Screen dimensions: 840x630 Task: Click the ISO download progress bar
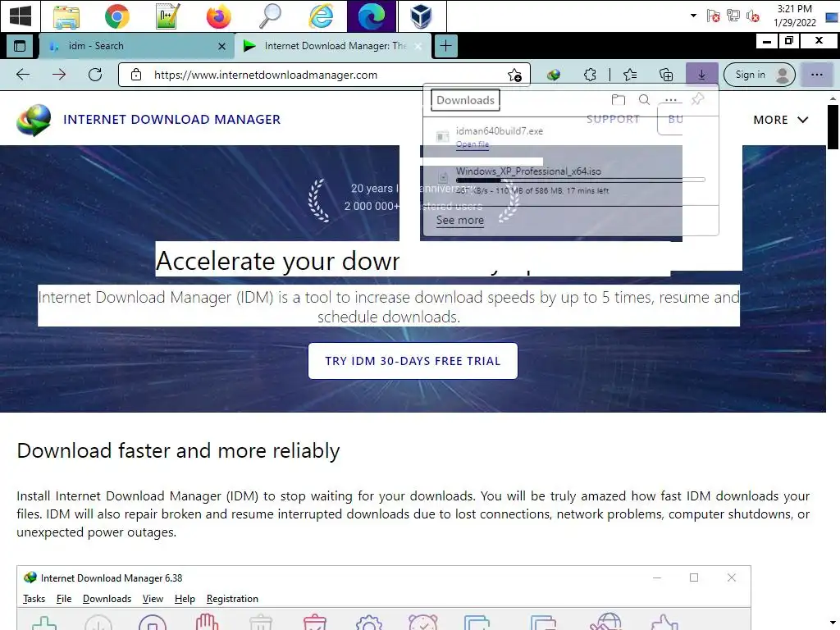tap(580, 180)
